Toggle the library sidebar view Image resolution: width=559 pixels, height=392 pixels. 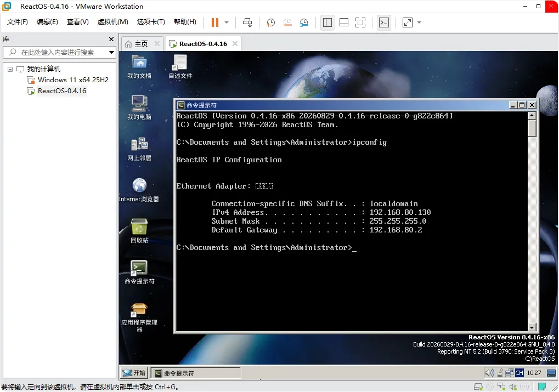point(328,22)
